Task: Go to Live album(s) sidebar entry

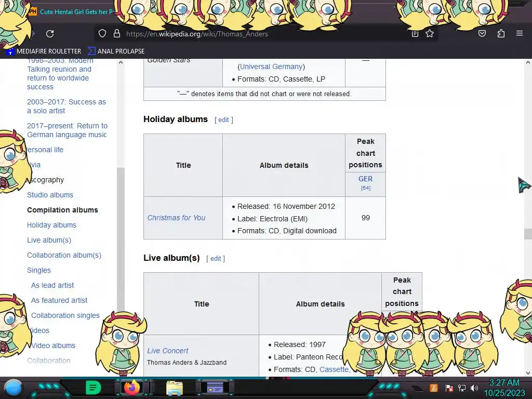Action: 49,240
